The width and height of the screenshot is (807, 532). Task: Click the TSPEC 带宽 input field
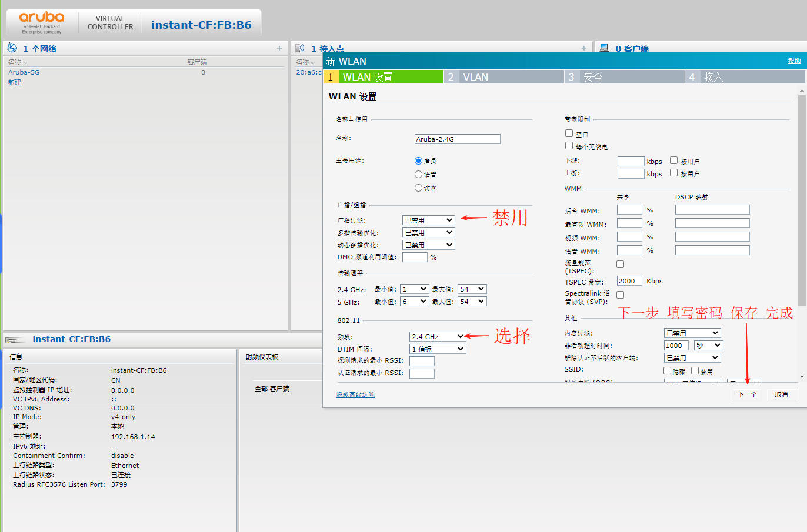(x=629, y=281)
